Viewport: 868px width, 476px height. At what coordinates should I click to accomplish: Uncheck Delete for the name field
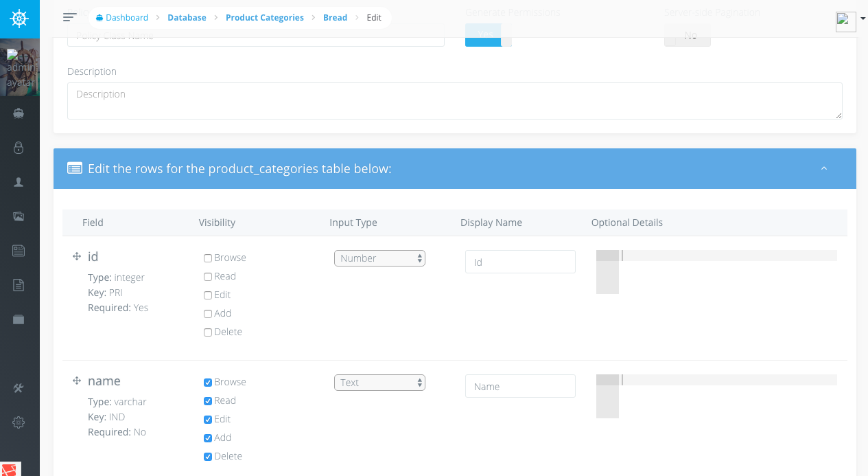click(x=207, y=456)
